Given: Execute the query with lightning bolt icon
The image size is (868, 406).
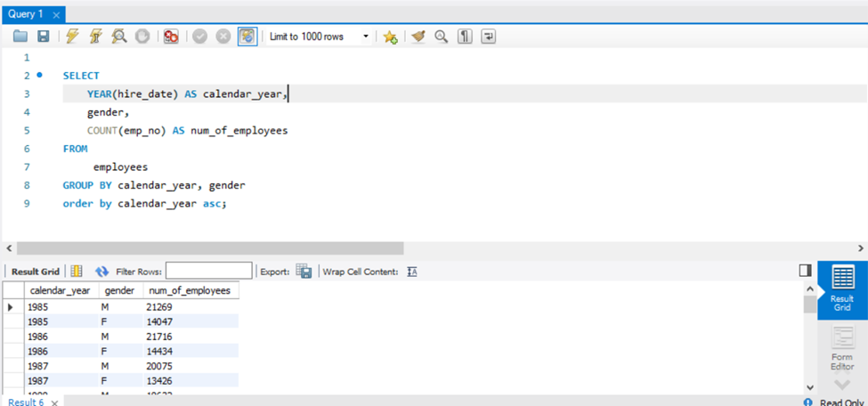Looking at the screenshot, I should pos(72,37).
